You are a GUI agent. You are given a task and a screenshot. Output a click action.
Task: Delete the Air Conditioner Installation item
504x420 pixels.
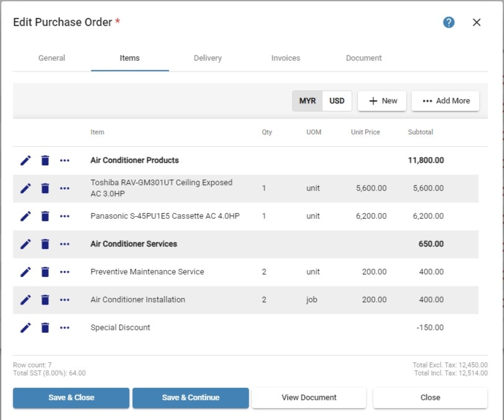[x=45, y=299]
